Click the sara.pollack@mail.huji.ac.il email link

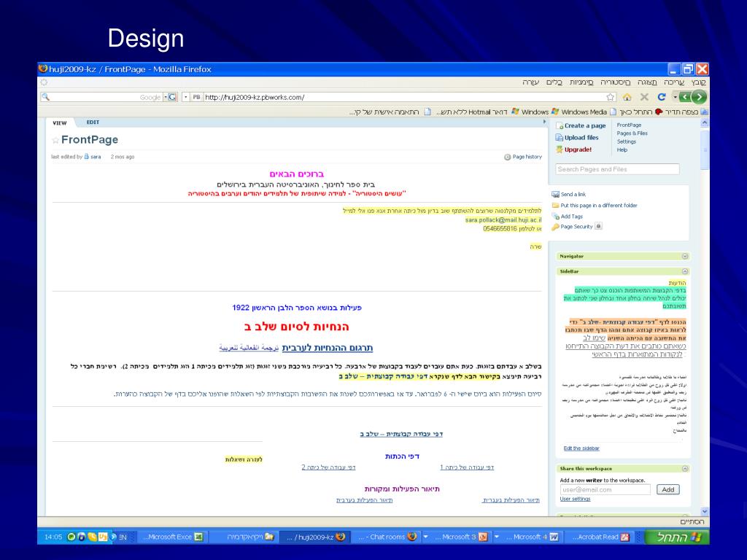(x=503, y=220)
